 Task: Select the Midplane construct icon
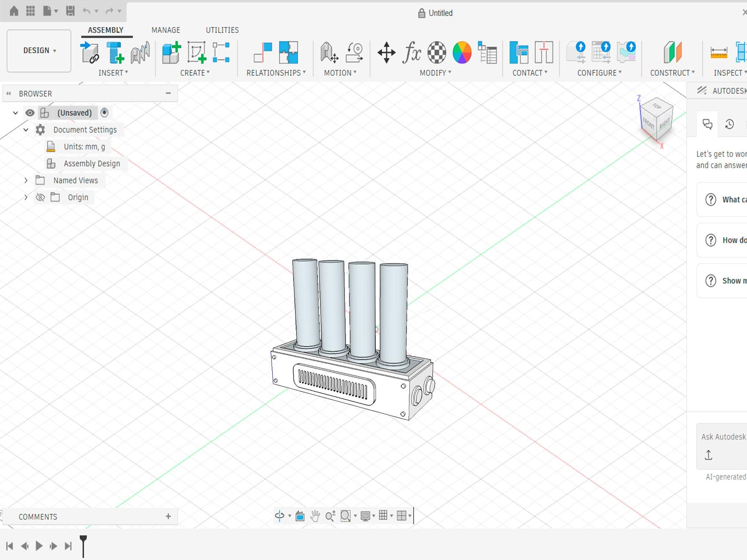tap(673, 52)
